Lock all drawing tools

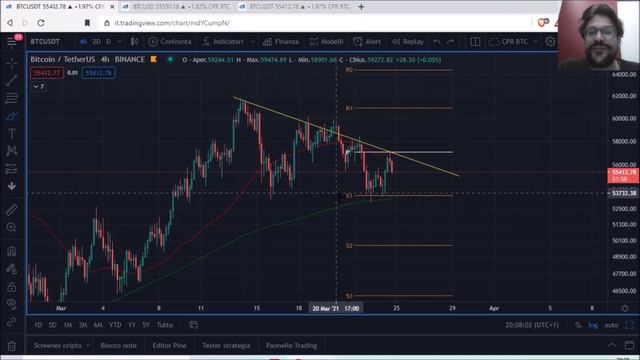click(11, 287)
